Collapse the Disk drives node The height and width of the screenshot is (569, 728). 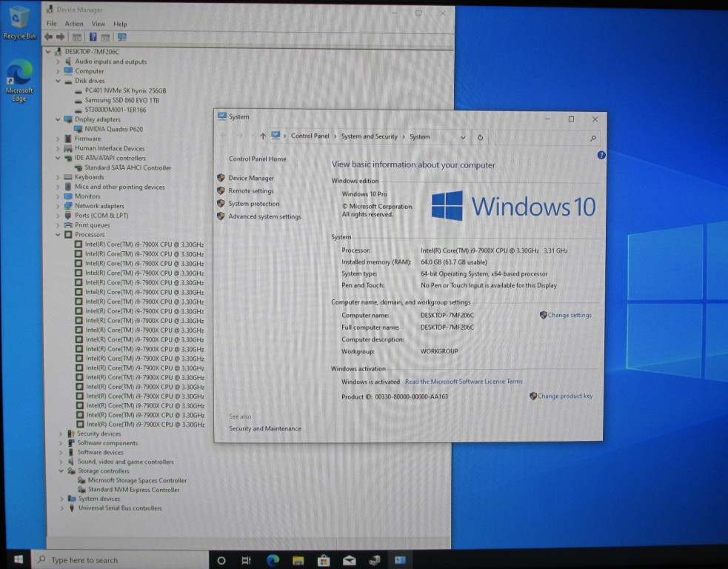pos(58,81)
